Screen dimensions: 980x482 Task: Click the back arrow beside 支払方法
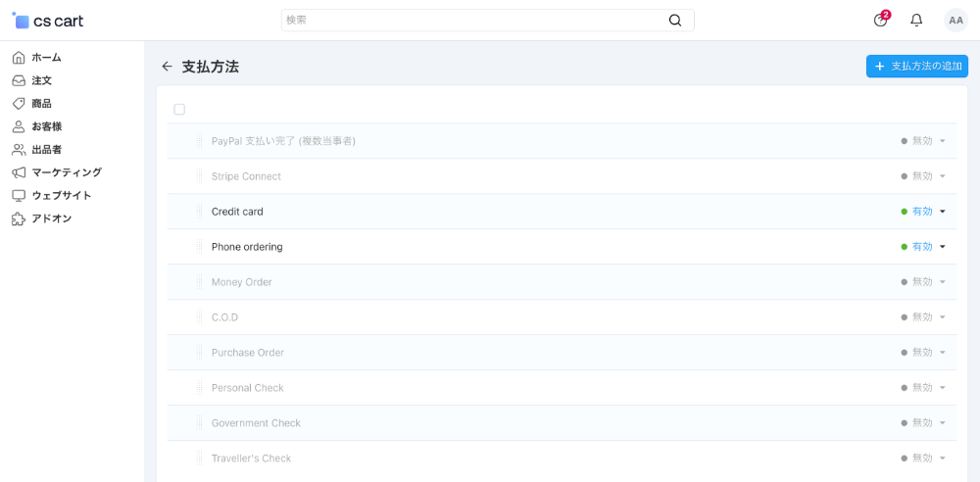[x=167, y=67]
